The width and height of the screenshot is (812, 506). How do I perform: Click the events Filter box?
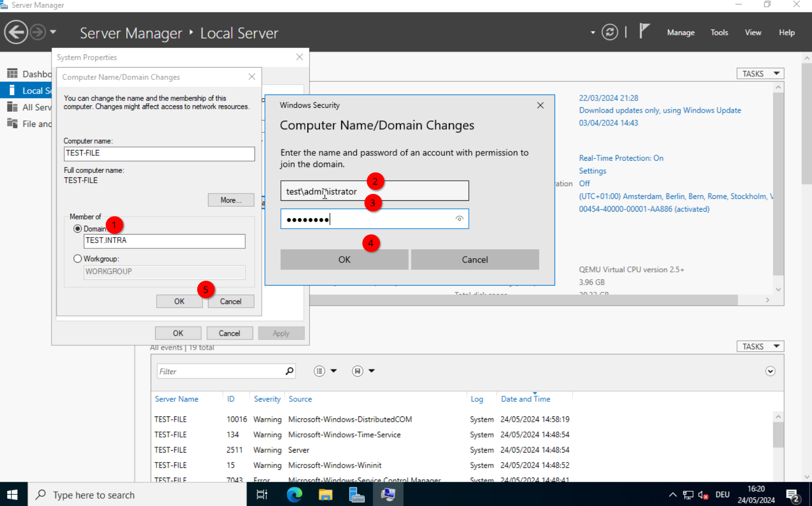pyautogui.click(x=220, y=371)
